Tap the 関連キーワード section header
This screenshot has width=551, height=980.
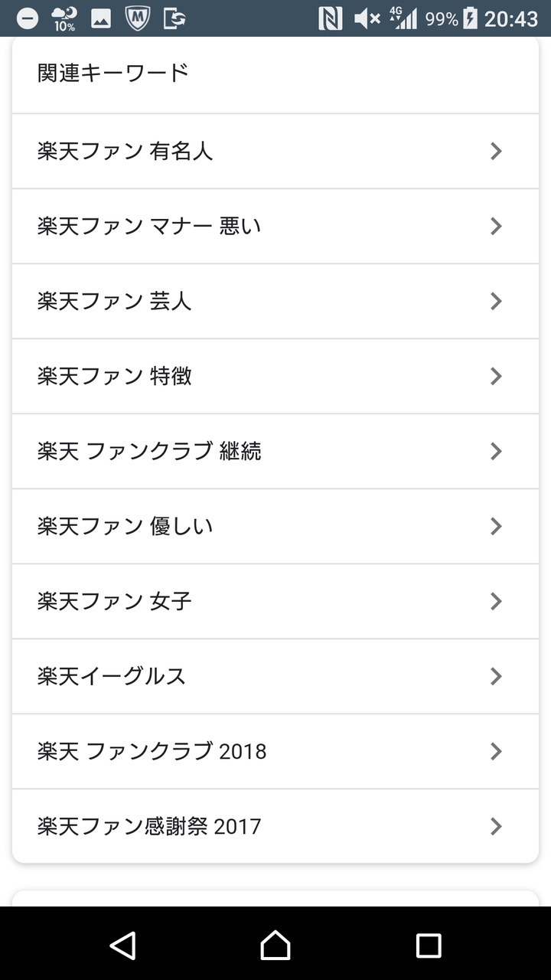point(113,73)
